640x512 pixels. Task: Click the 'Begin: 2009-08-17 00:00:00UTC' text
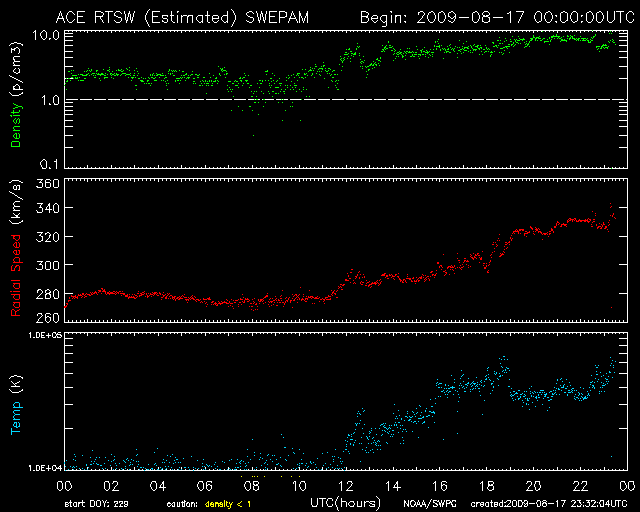pyautogui.click(x=497, y=18)
